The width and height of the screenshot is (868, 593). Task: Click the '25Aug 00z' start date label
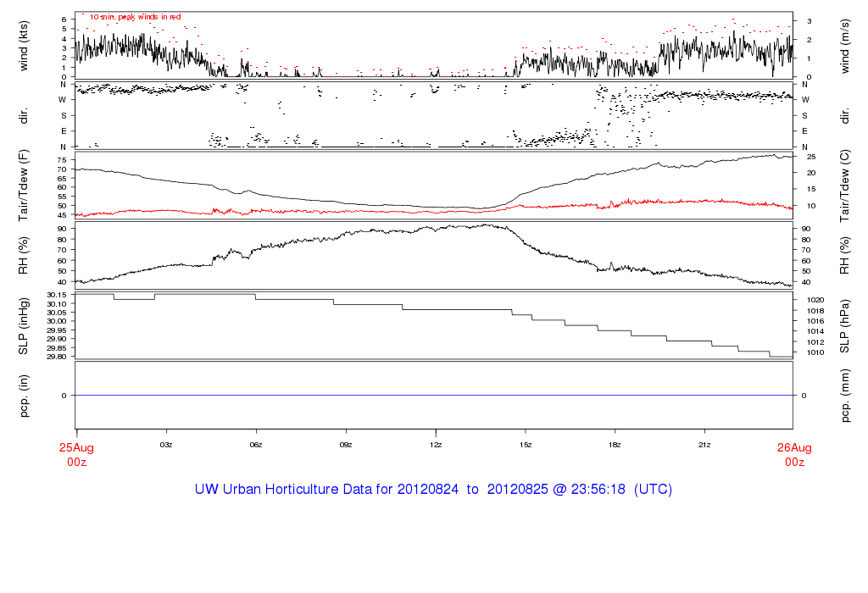(x=76, y=455)
